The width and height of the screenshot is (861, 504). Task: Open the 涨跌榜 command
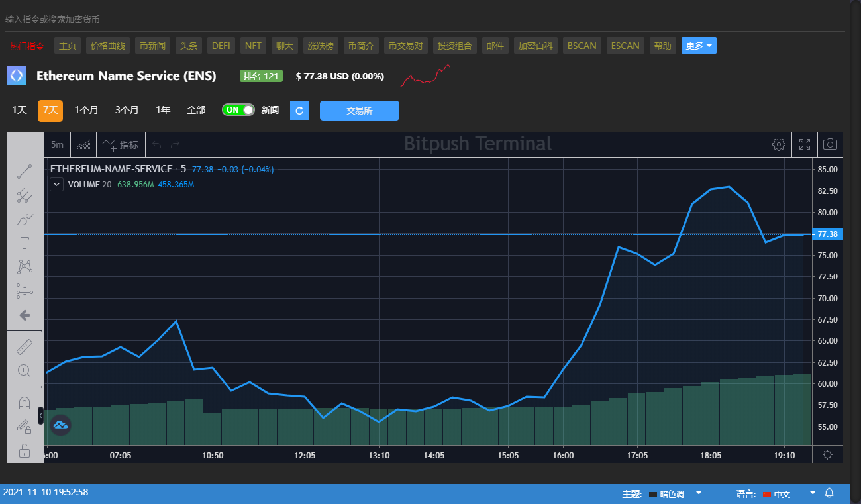tap(321, 46)
